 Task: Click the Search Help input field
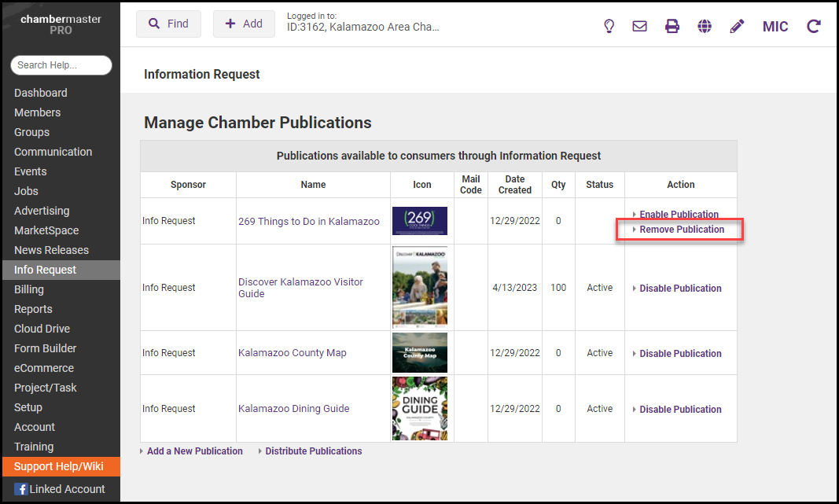point(61,65)
